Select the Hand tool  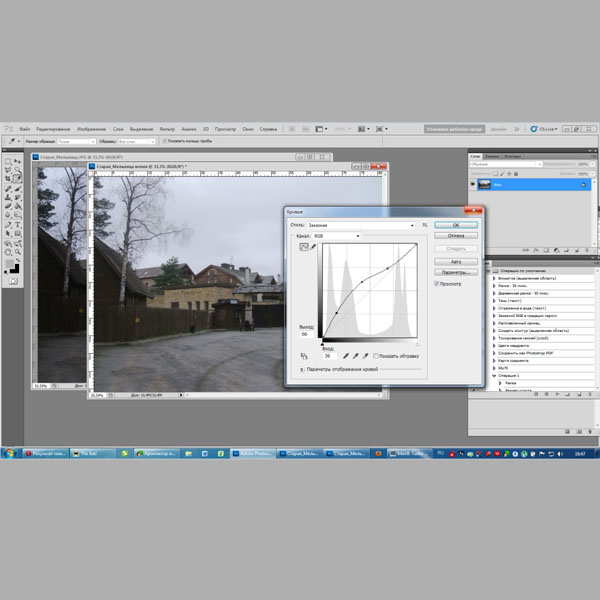(8, 253)
